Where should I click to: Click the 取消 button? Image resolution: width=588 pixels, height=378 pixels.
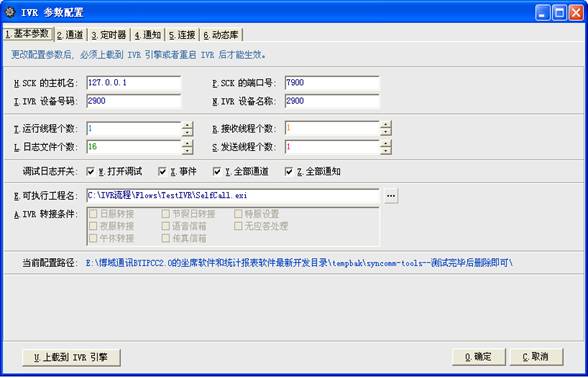pos(536,357)
